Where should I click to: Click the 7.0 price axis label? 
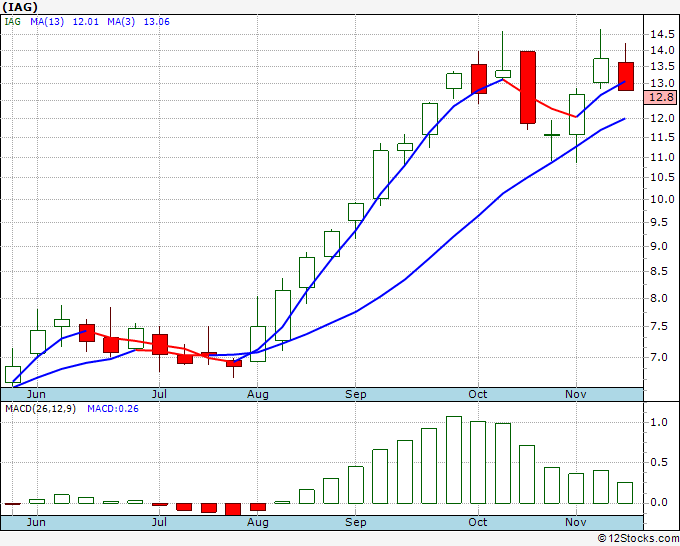[658, 357]
